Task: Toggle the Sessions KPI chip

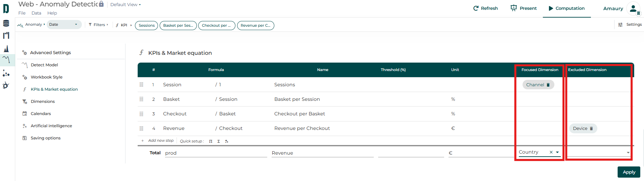Action: click(146, 25)
